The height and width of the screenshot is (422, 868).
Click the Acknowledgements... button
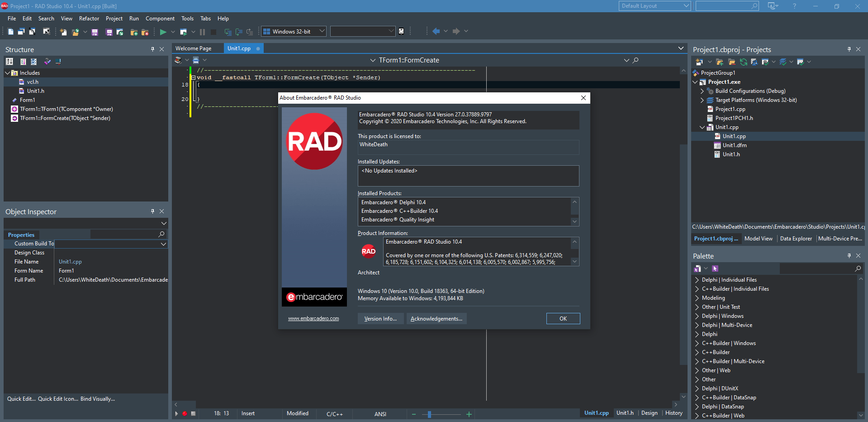click(436, 319)
